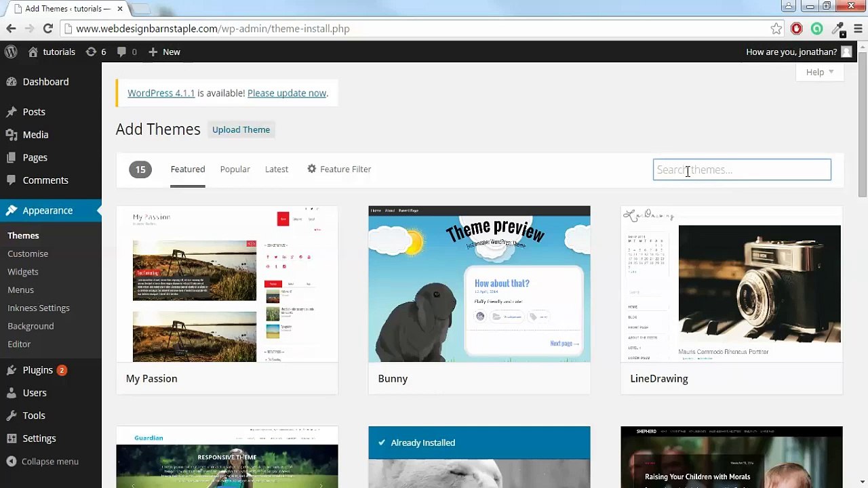Open Widgets submenu item

pyautogui.click(x=23, y=272)
